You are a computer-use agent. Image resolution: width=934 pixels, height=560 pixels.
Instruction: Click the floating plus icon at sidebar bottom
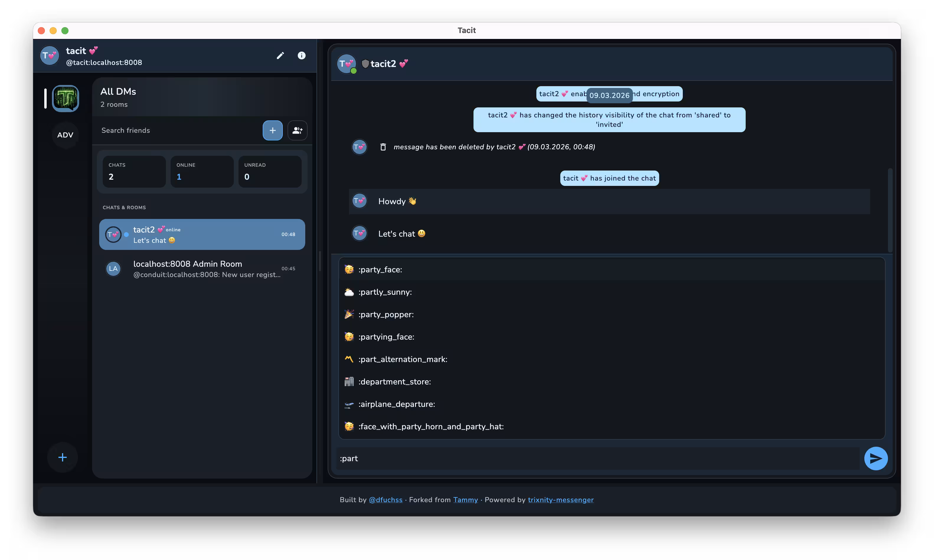(x=62, y=457)
